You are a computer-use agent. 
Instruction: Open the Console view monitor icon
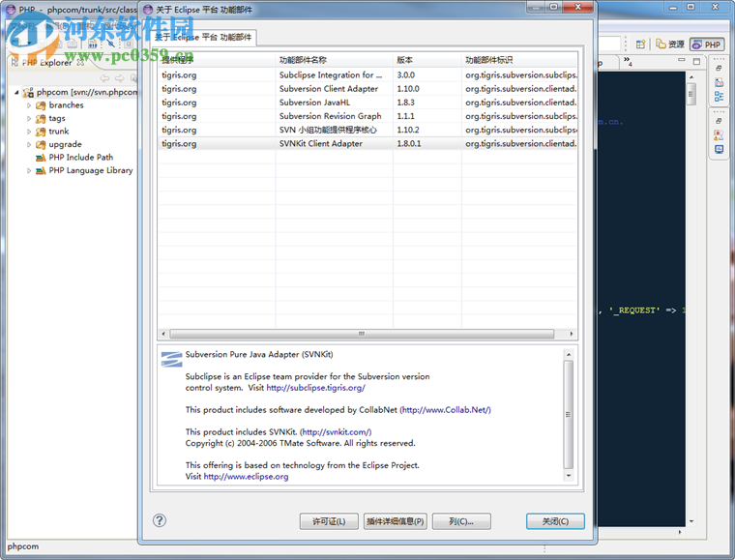pos(719,150)
